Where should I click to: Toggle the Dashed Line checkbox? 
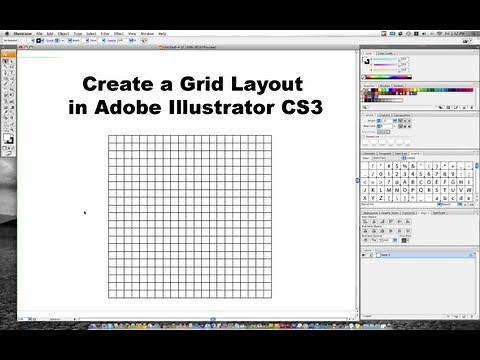click(x=364, y=137)
